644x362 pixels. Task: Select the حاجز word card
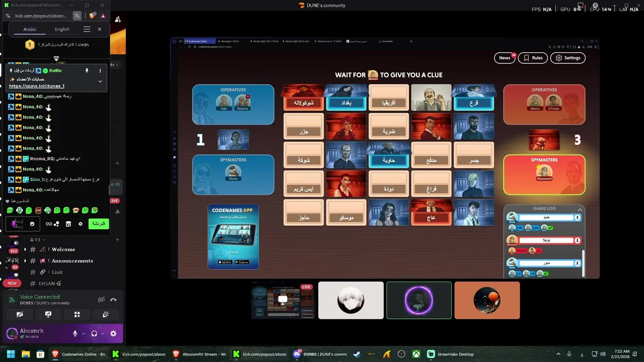pyautogui.click(x=304, y=213)
